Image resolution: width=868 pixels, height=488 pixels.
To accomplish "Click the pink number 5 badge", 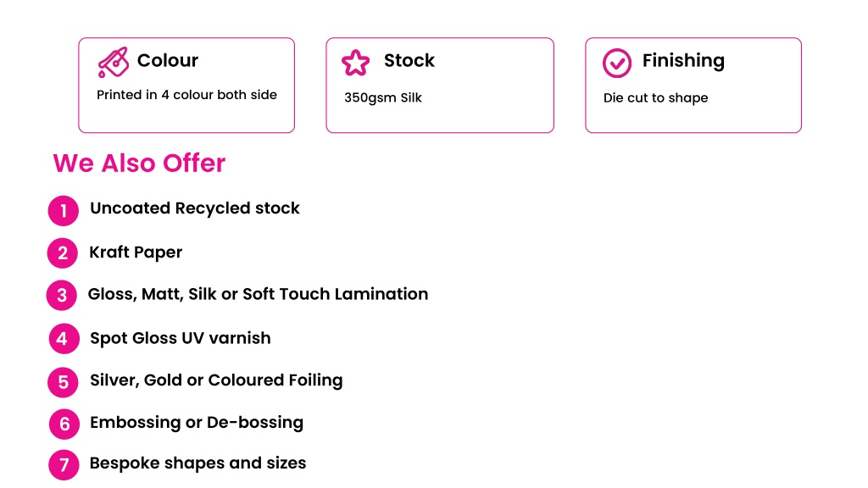I will point(63,382).
